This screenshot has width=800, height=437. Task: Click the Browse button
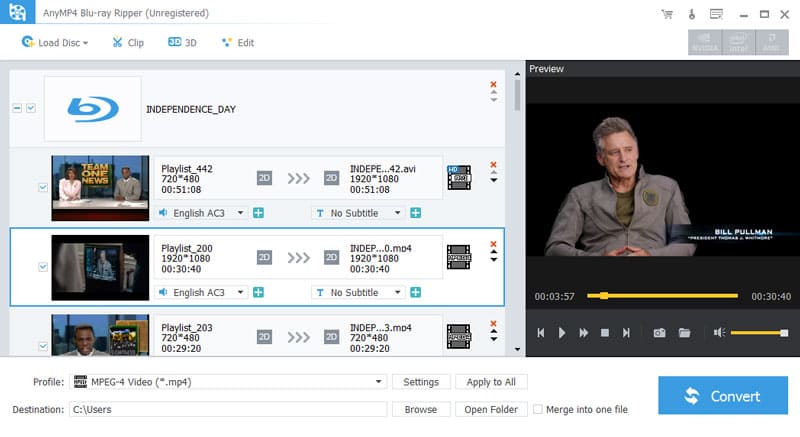pos(421,409)
